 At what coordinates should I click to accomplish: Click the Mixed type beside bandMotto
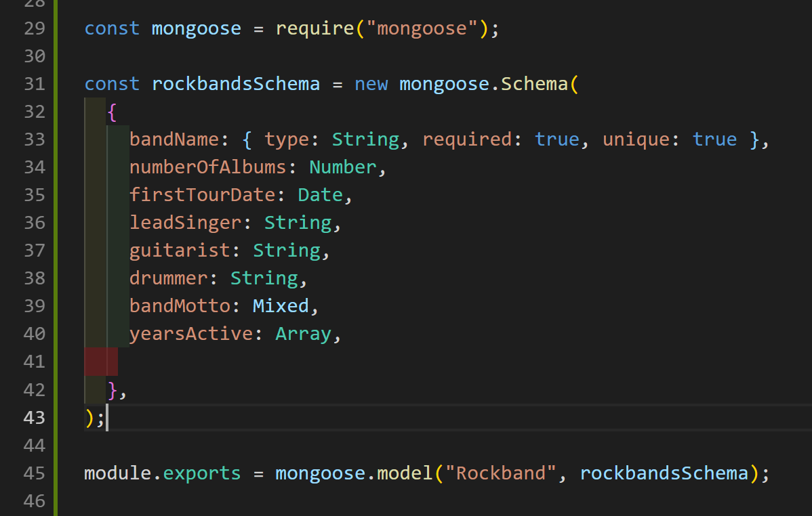pos(280,305)
